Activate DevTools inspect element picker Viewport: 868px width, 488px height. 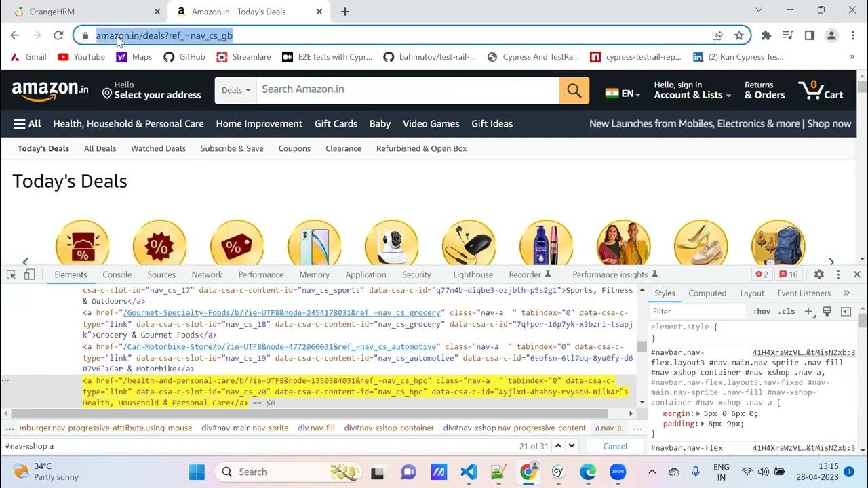pos(12,274)
